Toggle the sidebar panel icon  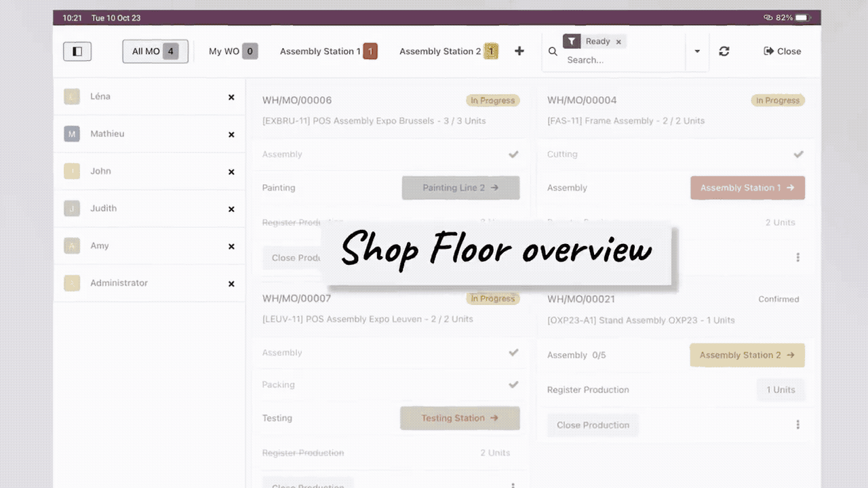click(x=77, y=52)
